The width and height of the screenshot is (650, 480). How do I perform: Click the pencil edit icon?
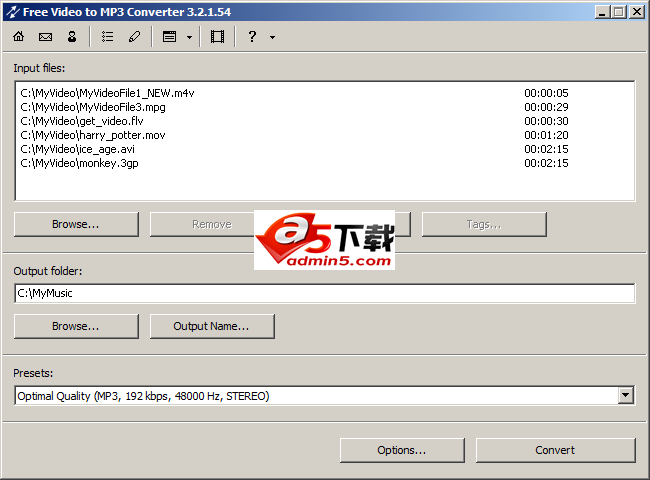tap(134, 37)
